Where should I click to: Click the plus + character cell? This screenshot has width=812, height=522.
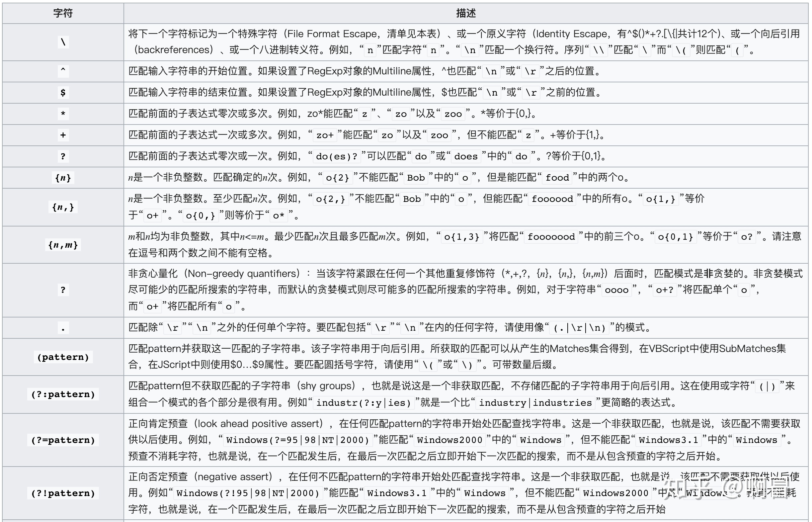63,135
